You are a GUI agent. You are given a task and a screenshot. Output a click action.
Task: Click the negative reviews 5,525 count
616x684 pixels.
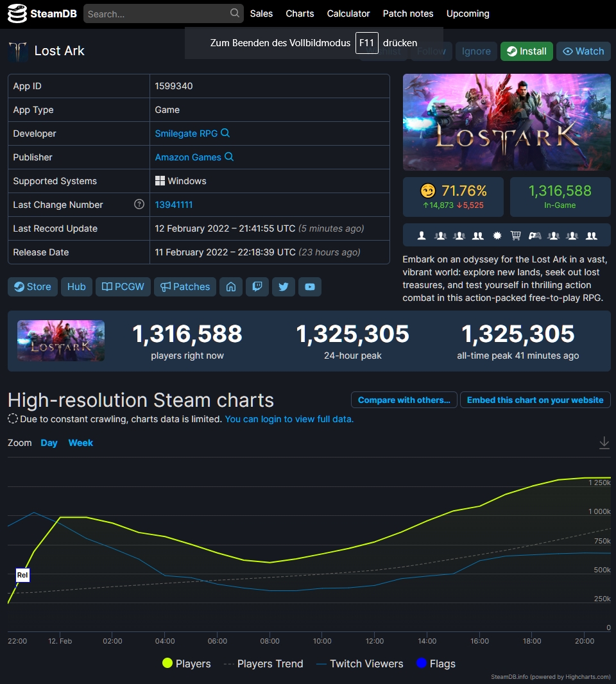[470, 205]
